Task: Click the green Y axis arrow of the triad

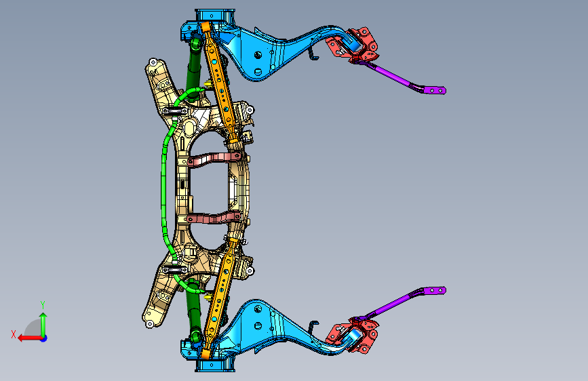Action: (x=43, y=325)
